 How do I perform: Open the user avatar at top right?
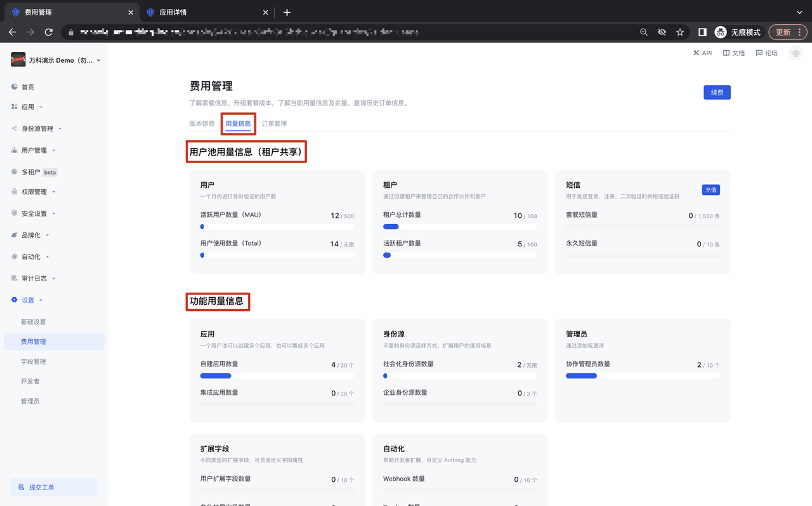tap(795, 53)
